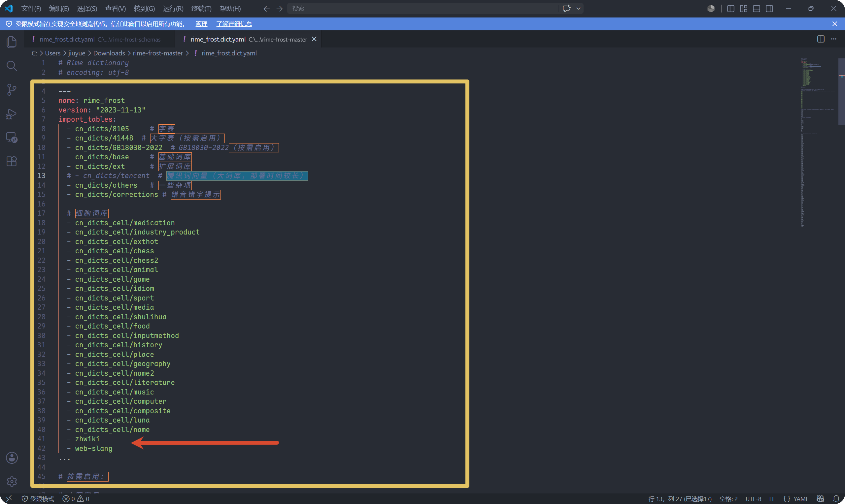
Task: Change end of line sequence LF
Action: [x=772, y=499]
